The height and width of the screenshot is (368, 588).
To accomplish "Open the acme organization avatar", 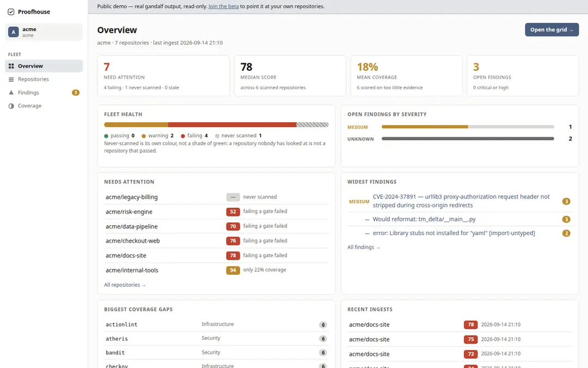I will click(x=13, y=32).
